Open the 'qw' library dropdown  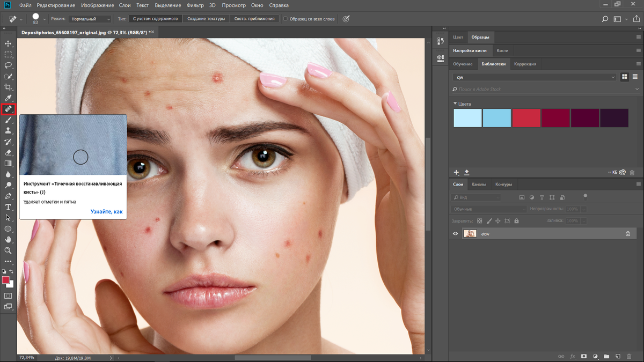point(535,77)
